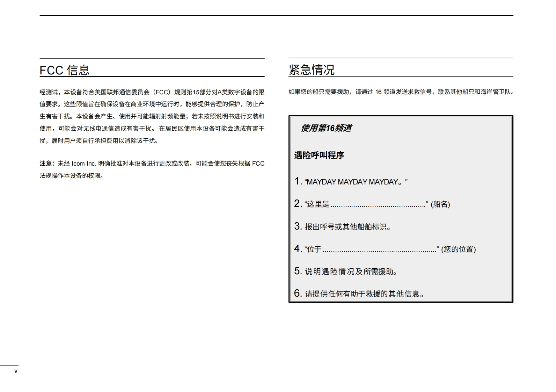Select the bold "注意:" label

(47, 164)
